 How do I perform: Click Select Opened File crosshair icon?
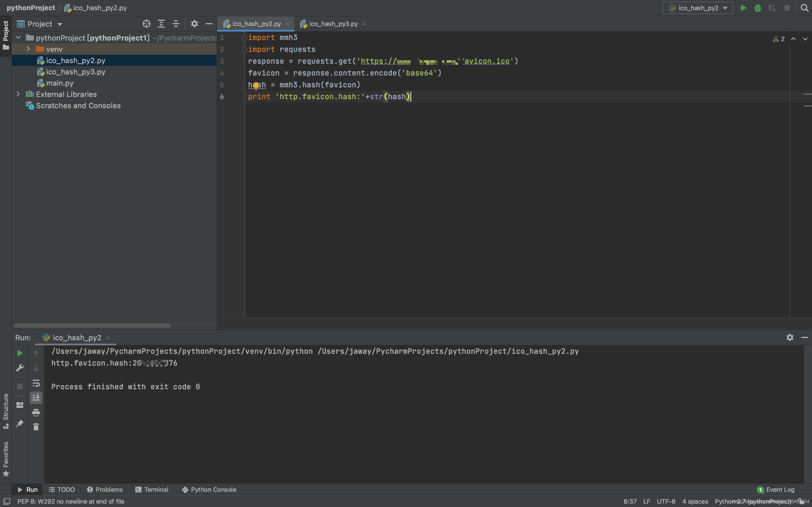coord(146,24)
